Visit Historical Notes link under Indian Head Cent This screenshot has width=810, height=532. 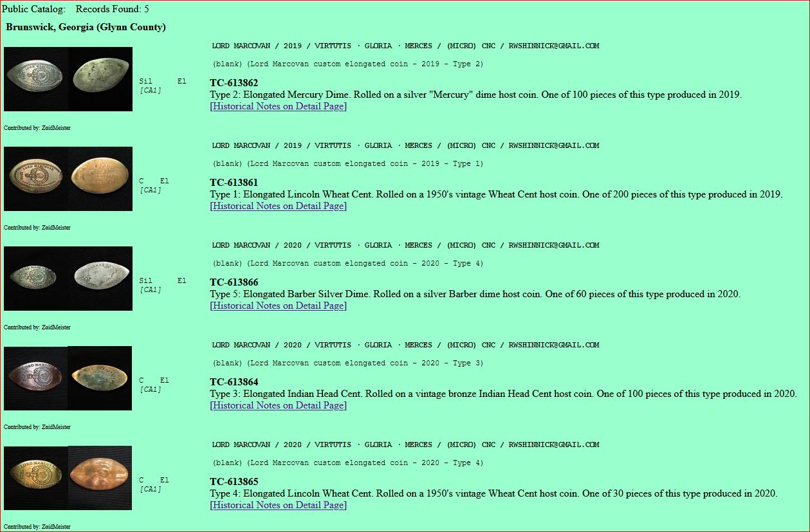click(x=278, y=405)
